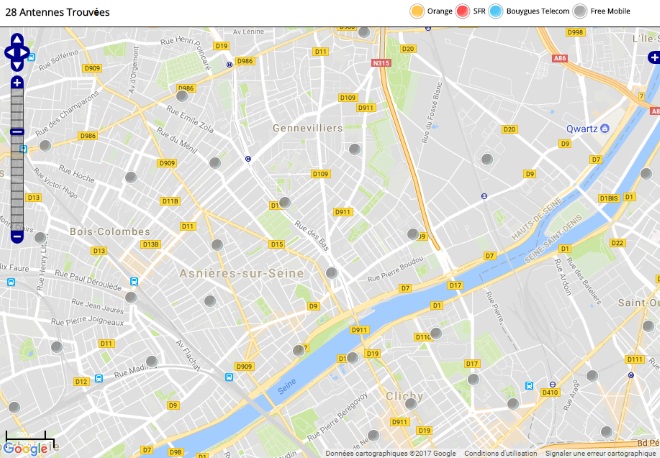Toggle the Free Mobile legend circle
The image size is (660, 458).
580,11
